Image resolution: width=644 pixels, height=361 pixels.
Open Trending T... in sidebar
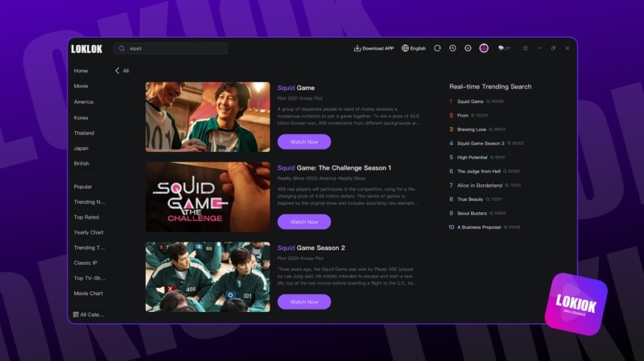click(x=89, y=248)
